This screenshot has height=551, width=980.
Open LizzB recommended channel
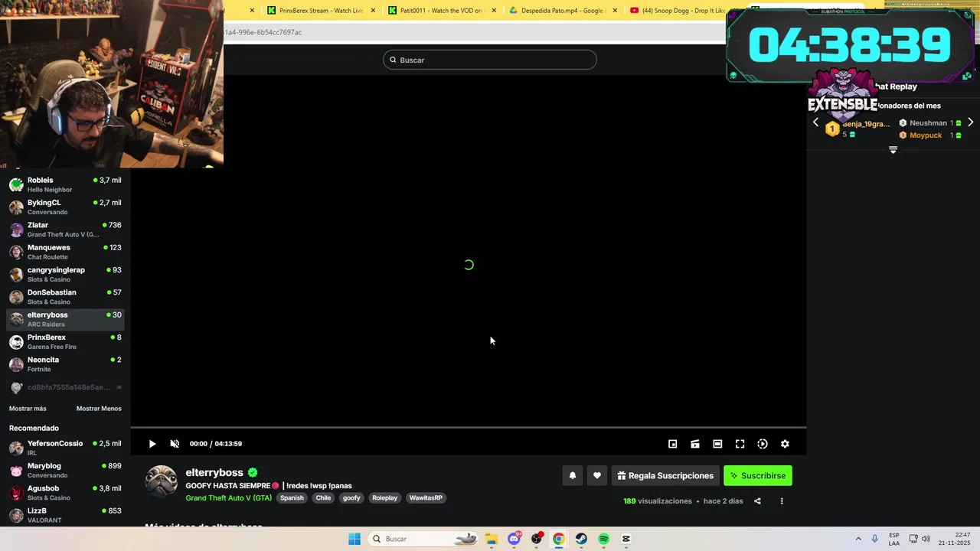[x=65, y=515]
